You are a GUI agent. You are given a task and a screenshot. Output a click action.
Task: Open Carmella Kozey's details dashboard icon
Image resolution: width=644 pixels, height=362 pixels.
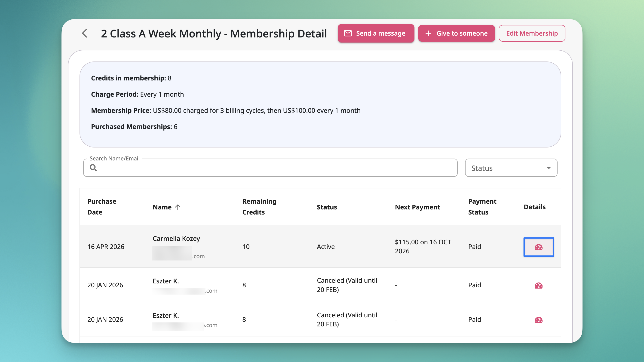coord(539,247)
